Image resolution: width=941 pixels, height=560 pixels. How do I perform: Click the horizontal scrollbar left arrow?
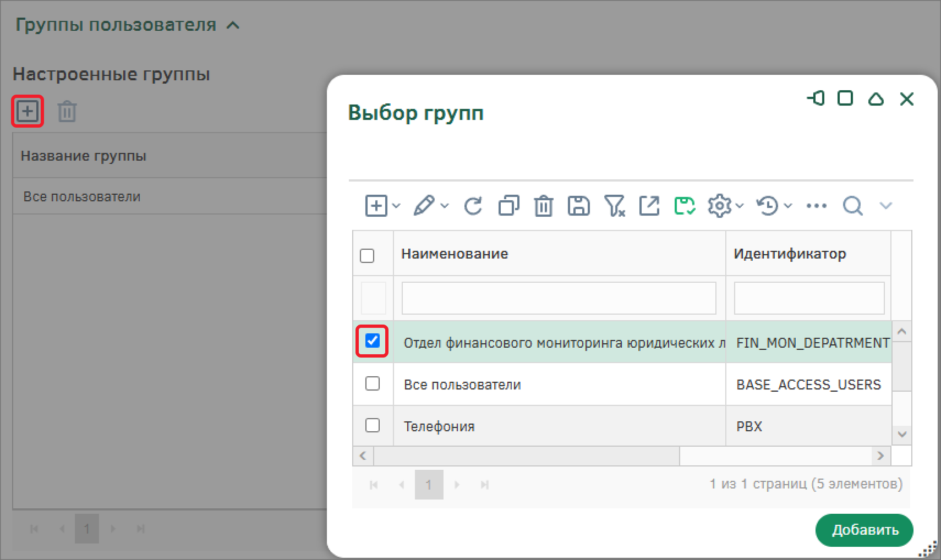363,456
